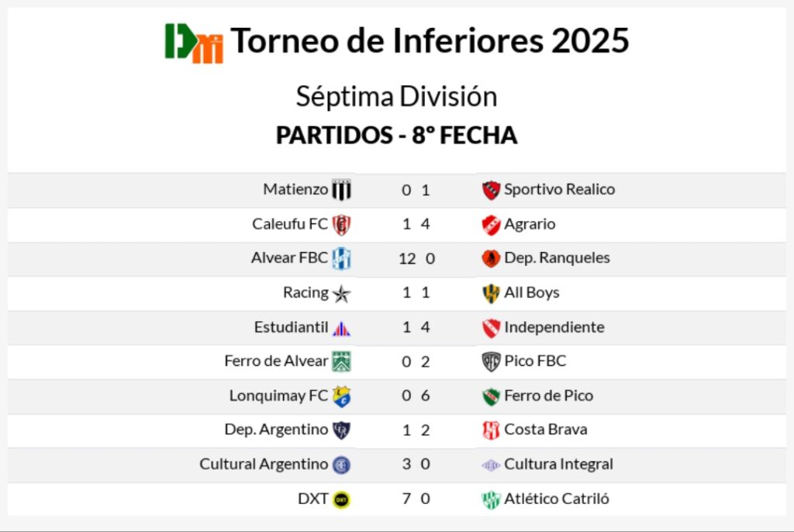Click the Matienzo striped club crest
The height and width of the screenshot is (532, 794).
[x=341, y=190]
